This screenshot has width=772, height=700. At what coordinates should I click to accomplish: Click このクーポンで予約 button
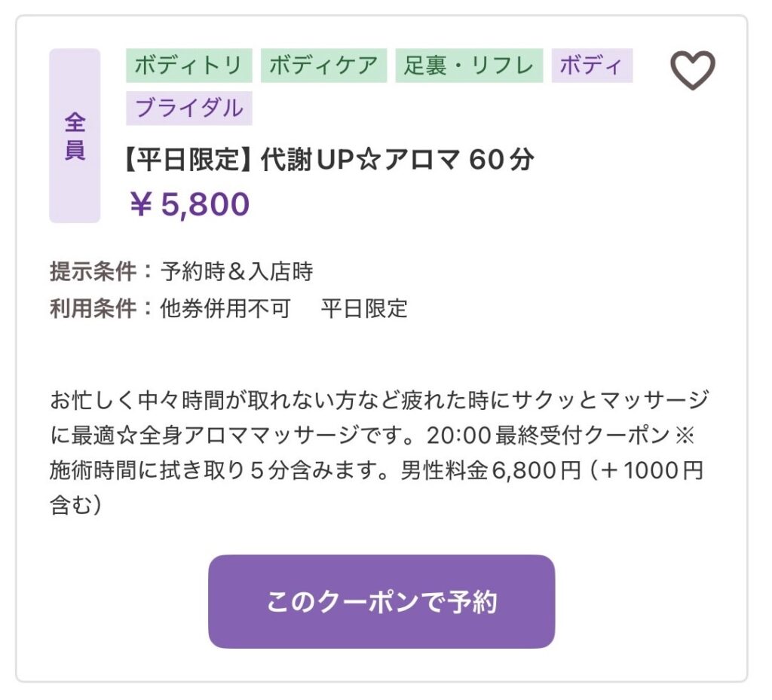(x=381, y=601)
